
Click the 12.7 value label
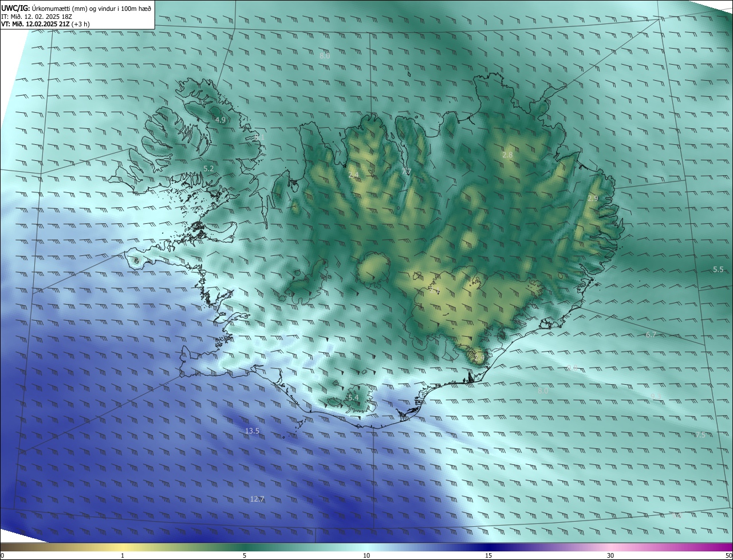(257, 499)
